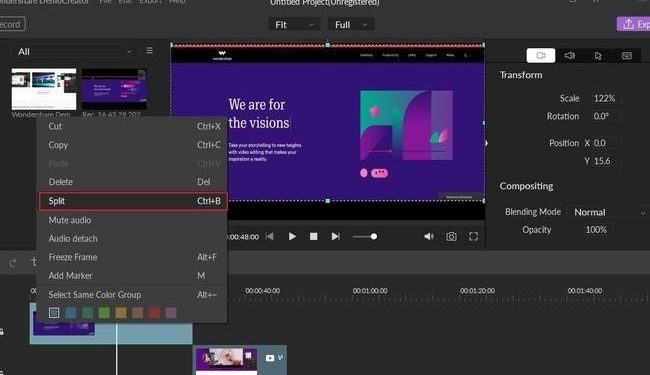Image resolution: width=650 pixels, height=375 pixels.
Task: Click the redo arrow in timeline toolbar
Action: pos(13,263)
